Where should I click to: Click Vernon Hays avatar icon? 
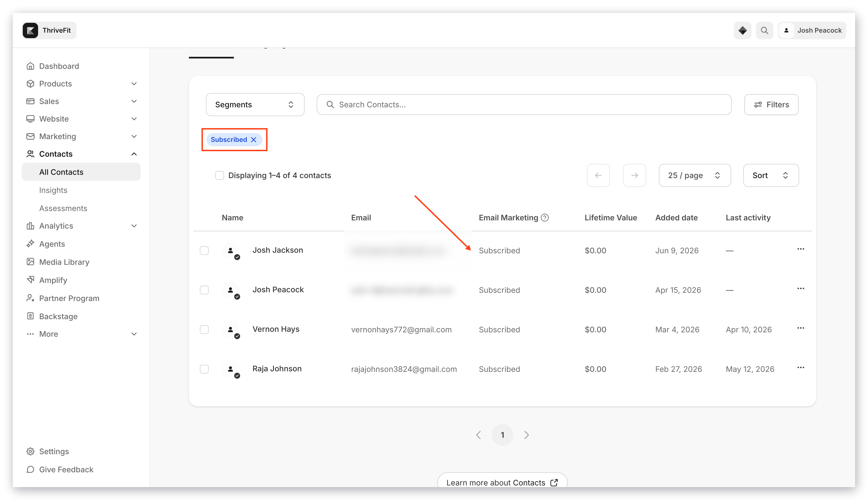pyautogui.click(x=231, y=330)
